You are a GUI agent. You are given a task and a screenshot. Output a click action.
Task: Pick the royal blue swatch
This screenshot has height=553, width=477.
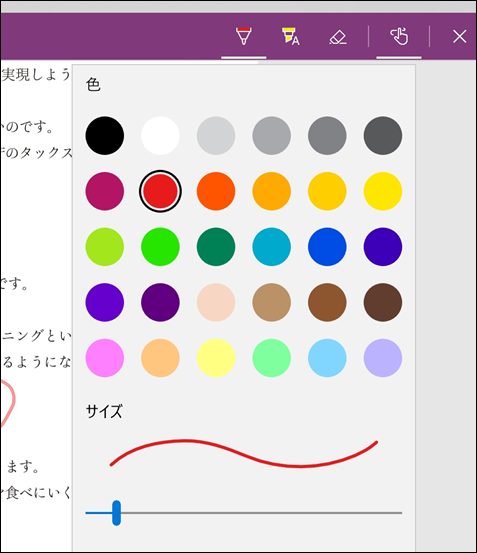[x=327, y=247]
